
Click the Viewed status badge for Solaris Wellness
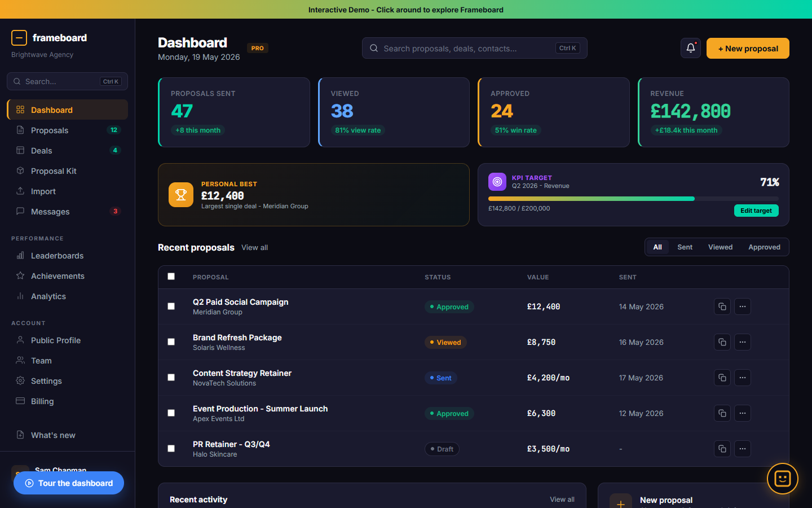pyautogui.click(x=445, y=343)
